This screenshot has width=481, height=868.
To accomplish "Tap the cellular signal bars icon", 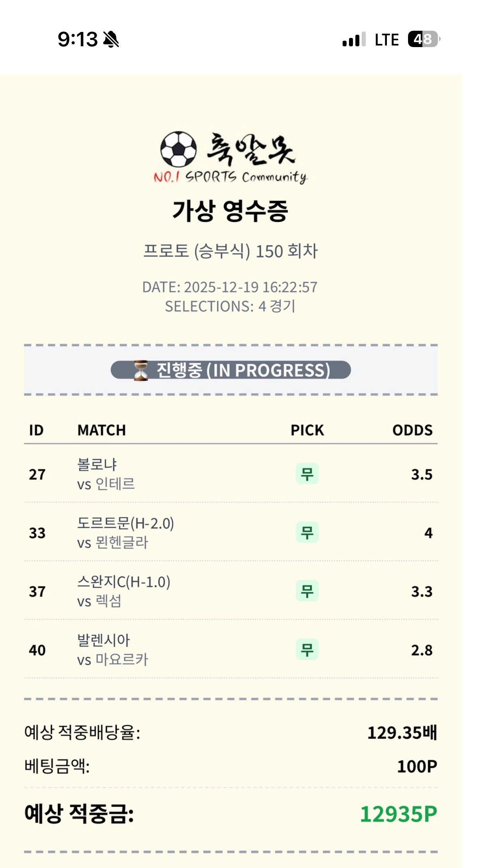I will [x=353, y=40].
